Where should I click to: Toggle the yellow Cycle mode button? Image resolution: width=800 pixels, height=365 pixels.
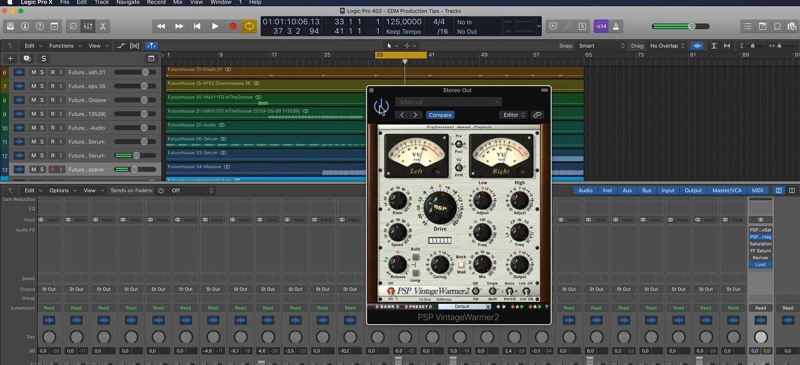click(x=249, y=26)
